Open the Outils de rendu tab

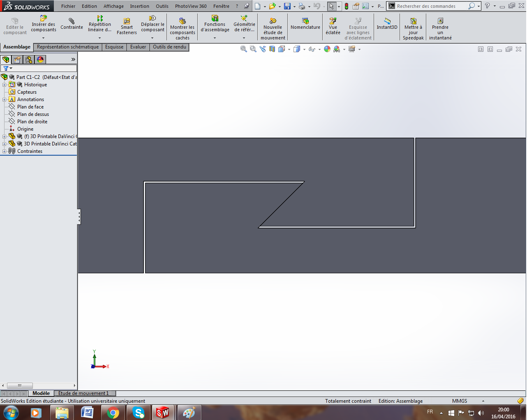pyautogui.click(x=169, y=47)
